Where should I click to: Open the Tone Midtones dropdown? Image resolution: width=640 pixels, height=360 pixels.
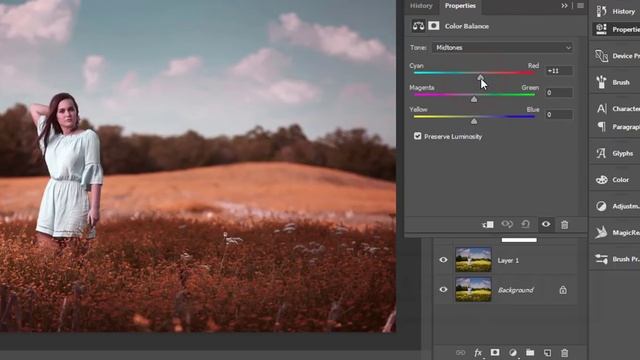502,48
